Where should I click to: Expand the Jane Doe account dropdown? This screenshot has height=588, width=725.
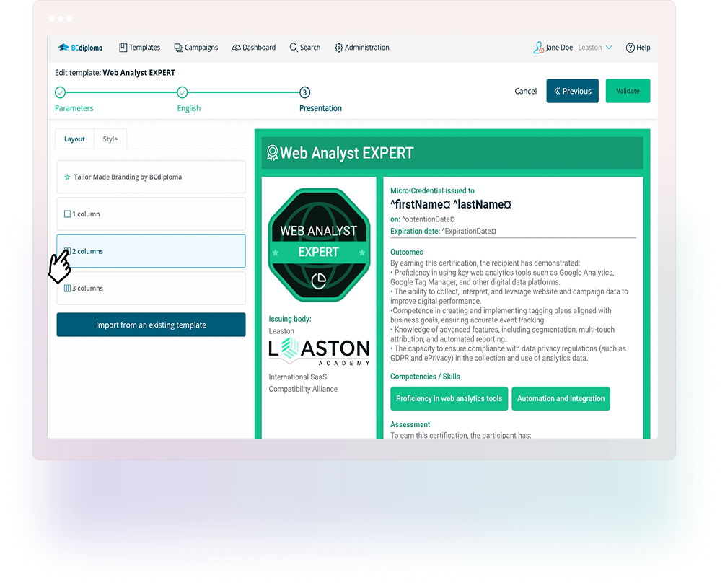click(x=608, y=48)
